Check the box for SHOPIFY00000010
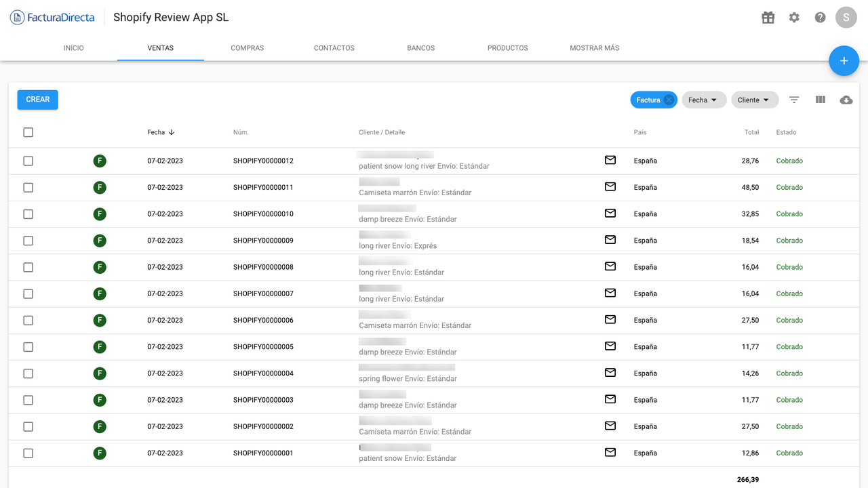This screenshot has width=868, height=488. [x=28, y=213]
